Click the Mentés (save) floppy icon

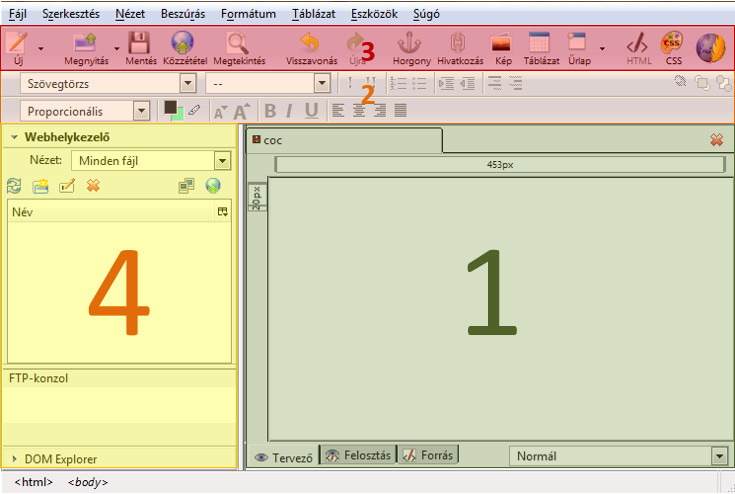(x=140, y=45)
